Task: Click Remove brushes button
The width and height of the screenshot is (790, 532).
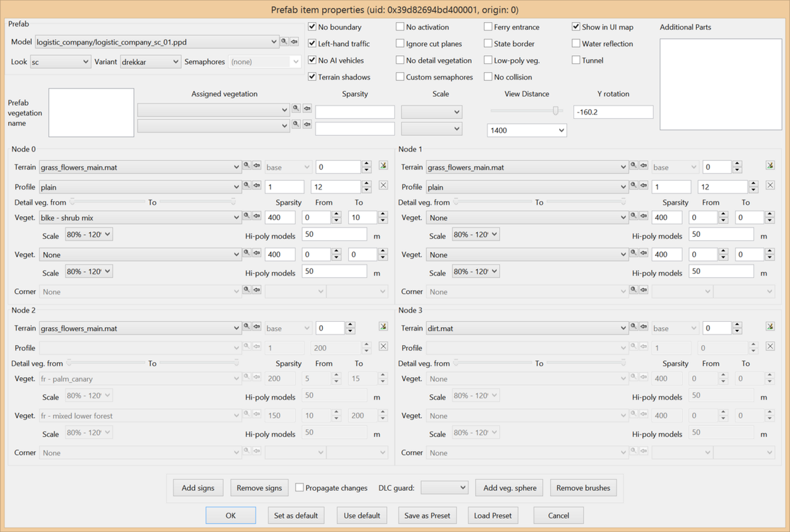Action: point(583,487)
